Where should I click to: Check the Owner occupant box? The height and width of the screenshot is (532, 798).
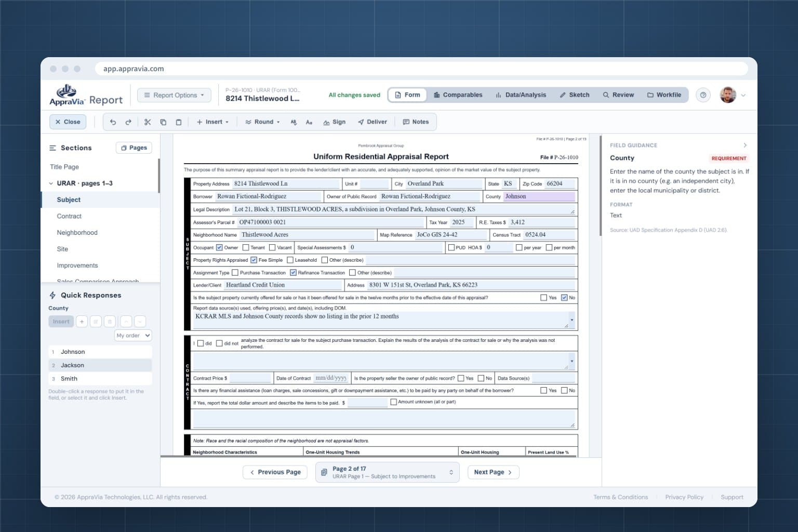click(x=219, y=247)
